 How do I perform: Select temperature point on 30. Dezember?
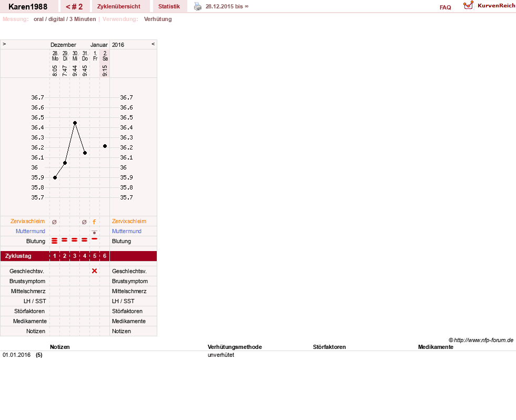click(x=75, y=123)
